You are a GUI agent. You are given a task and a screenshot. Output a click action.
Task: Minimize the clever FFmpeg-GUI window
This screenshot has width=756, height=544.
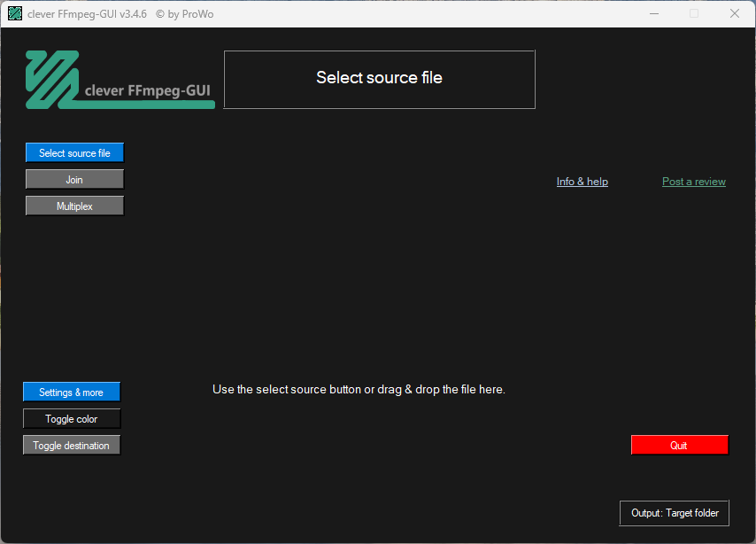(x=654, y=13)
